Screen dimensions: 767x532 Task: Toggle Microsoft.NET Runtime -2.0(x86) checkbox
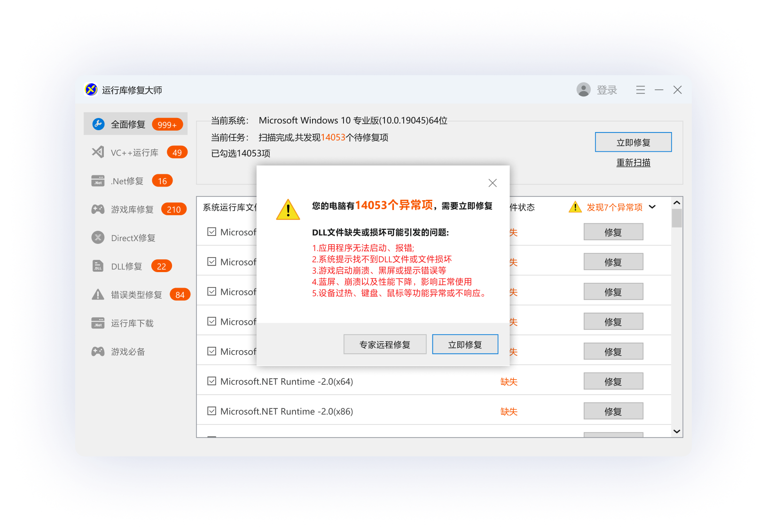[212, 411]
